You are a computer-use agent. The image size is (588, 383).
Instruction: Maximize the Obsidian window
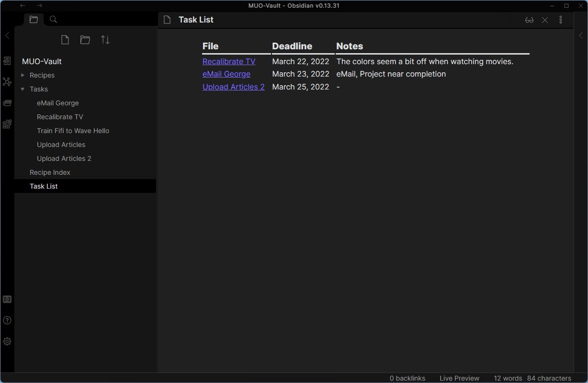pyautogui.click(x=566, y=6)
